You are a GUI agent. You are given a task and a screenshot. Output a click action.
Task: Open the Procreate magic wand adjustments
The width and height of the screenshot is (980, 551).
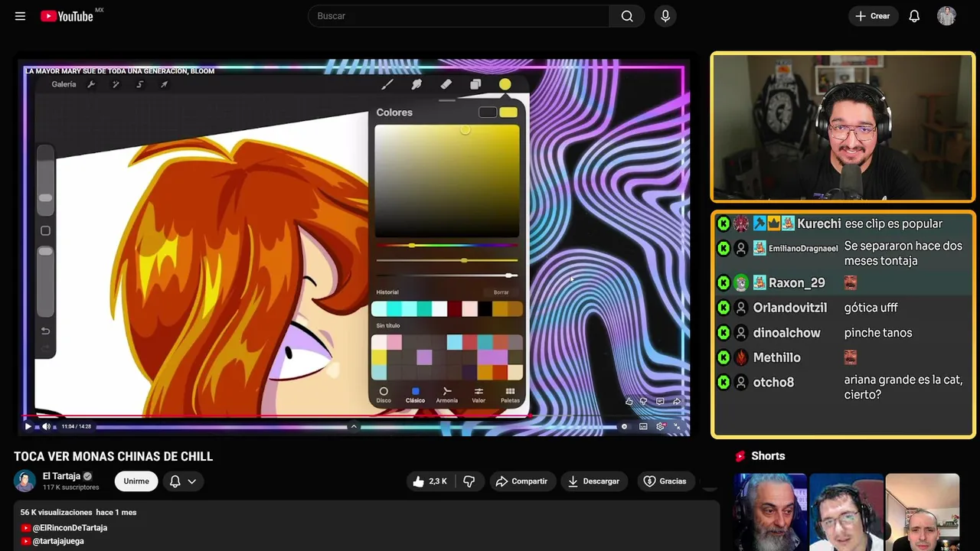point(116,84)
